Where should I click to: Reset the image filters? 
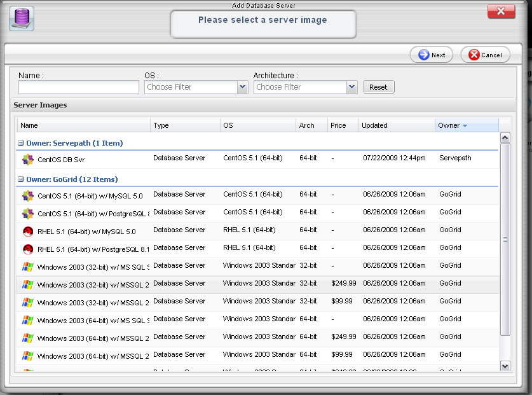378,87
